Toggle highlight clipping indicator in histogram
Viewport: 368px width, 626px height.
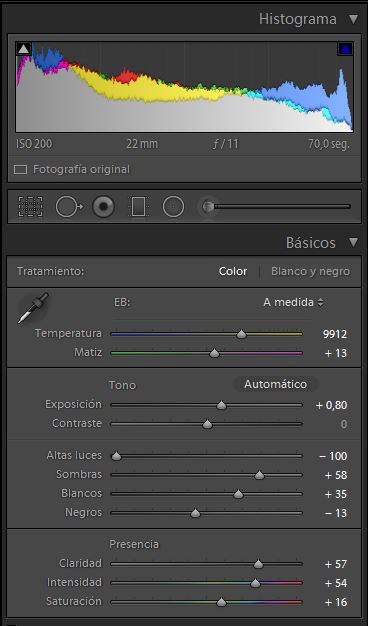coord(345,49)
